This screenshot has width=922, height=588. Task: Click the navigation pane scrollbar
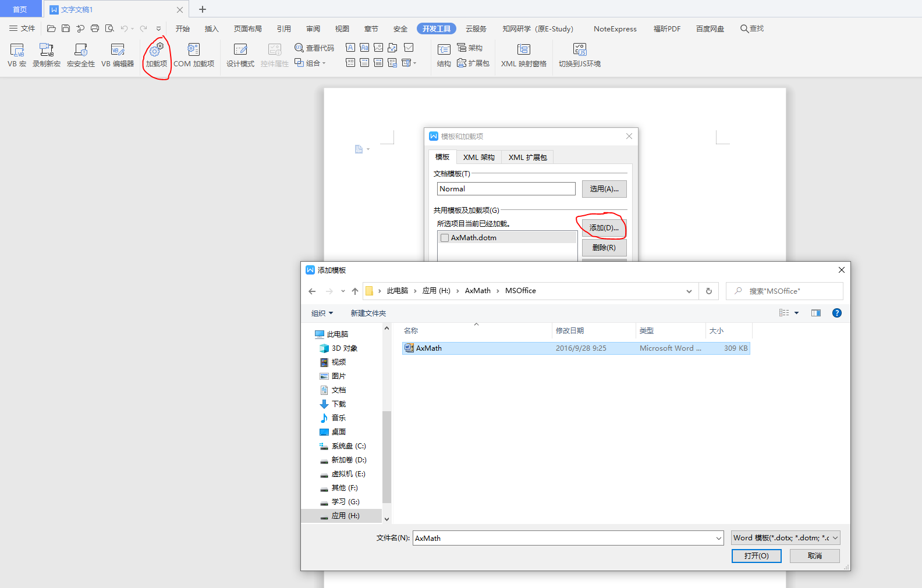tap(386, 457)
